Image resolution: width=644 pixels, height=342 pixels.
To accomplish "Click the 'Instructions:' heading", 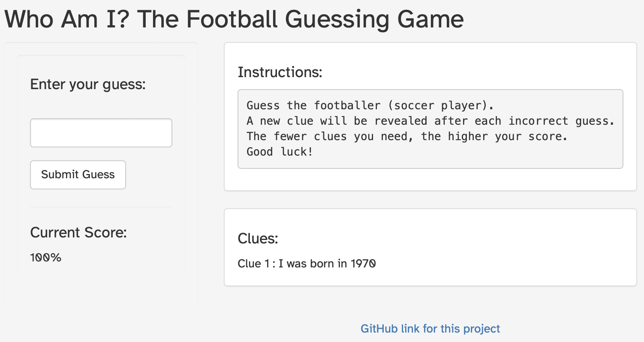I will (x=280, y=72).
